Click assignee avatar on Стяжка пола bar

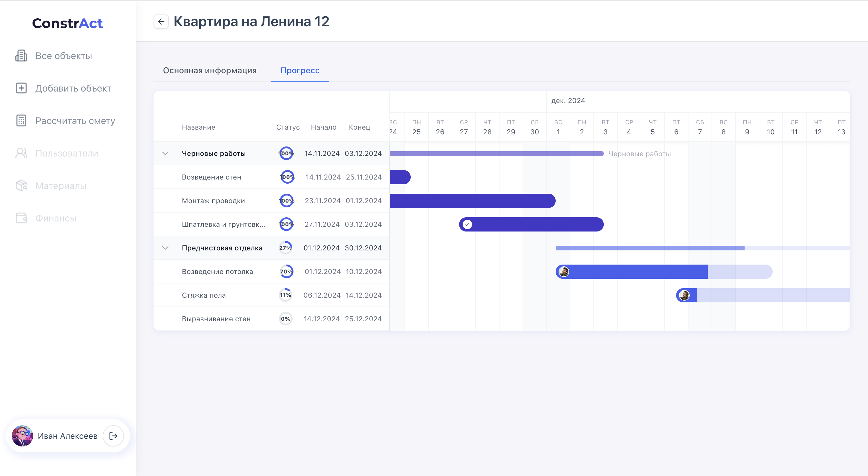point(684,295)
